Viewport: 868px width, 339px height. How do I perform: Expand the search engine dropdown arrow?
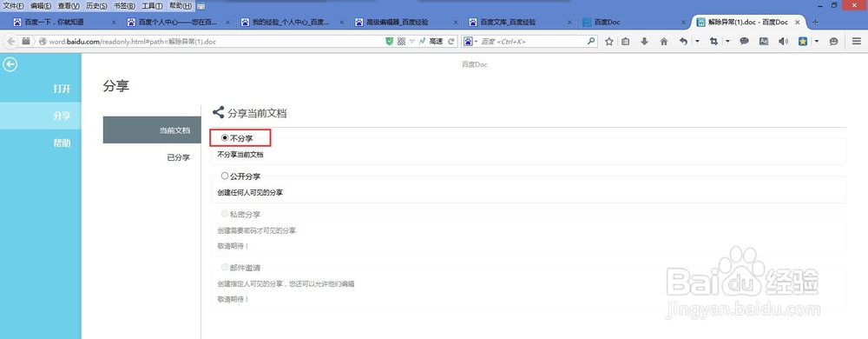tap(476, 42)
